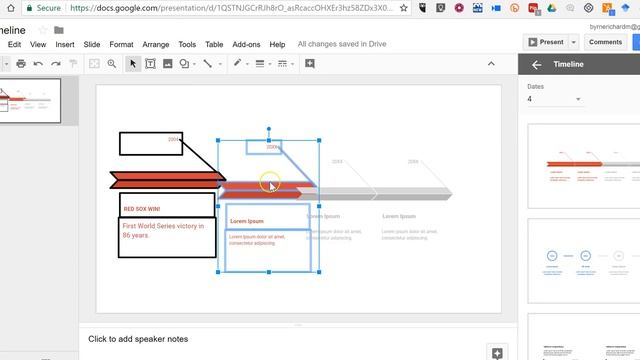Open the new slide dropdown arrow

pyautogui.click(x=6, y=64)
